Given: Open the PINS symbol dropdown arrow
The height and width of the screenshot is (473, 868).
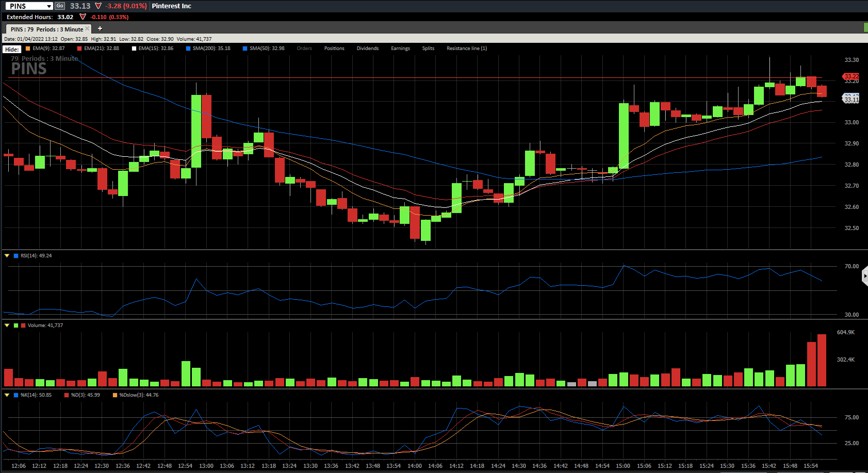Looking at the screenshot, I should 49,6.
